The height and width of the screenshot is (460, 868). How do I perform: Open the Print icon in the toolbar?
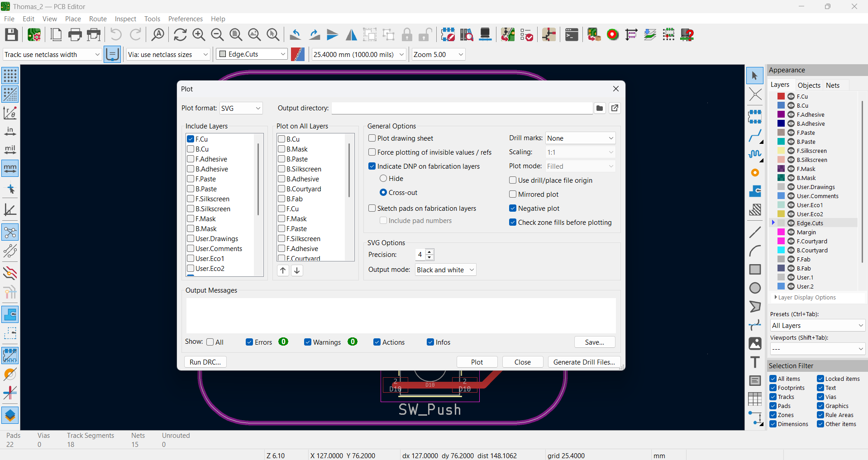pyautogui.click(x=75, y=35)
